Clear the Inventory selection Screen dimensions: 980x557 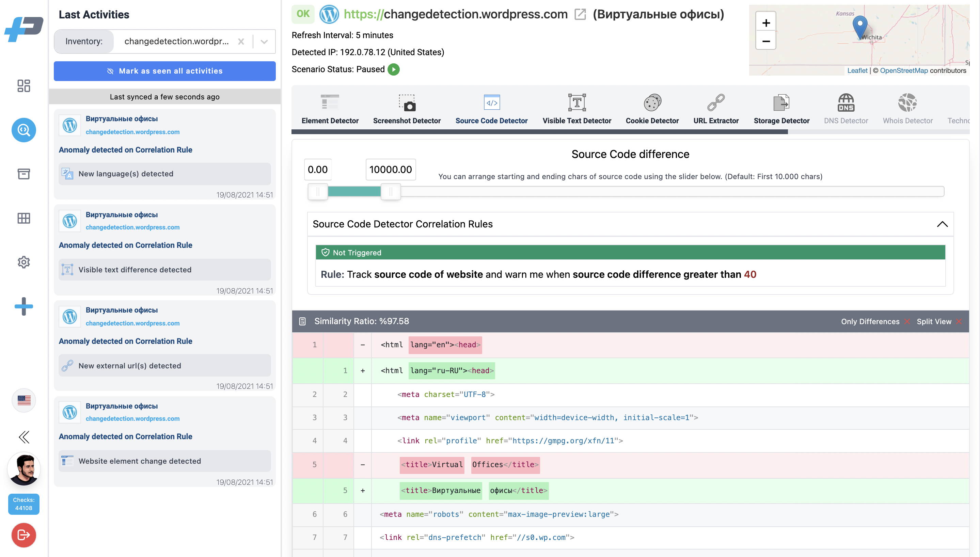pos(241,42)
